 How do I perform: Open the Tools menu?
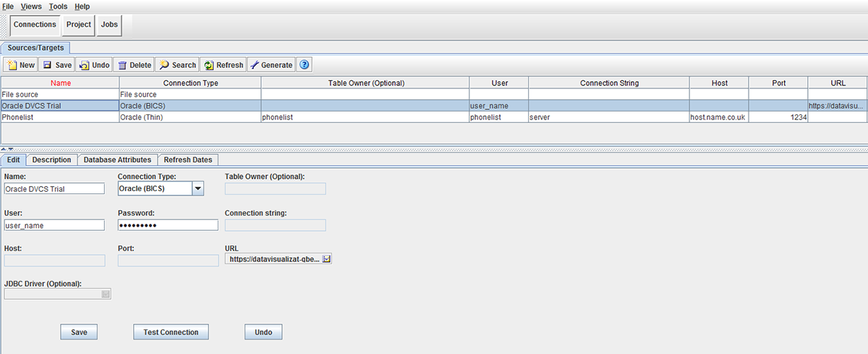tap(58, 6)
